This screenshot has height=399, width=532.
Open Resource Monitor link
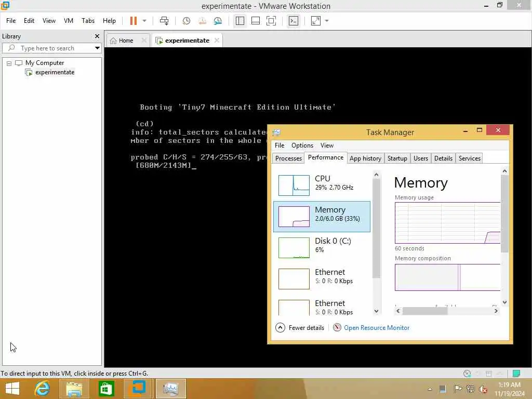coord(371,328)
